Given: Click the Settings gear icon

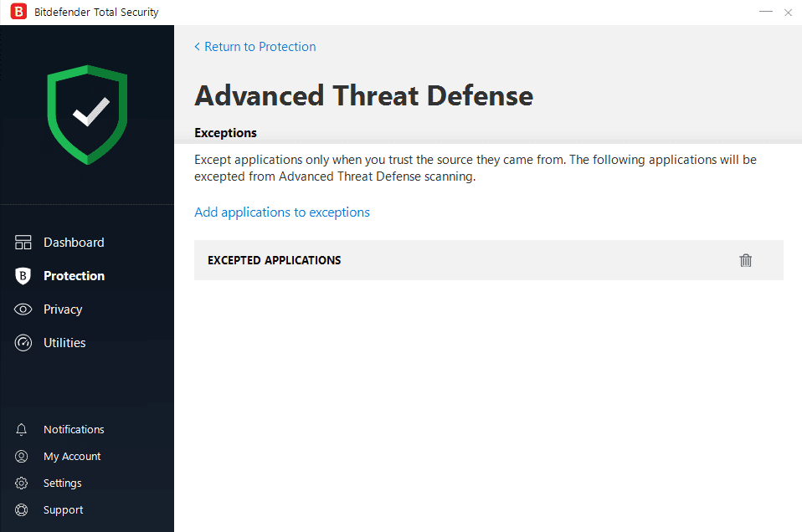Looking at the screenshot, I should [22, 483].
